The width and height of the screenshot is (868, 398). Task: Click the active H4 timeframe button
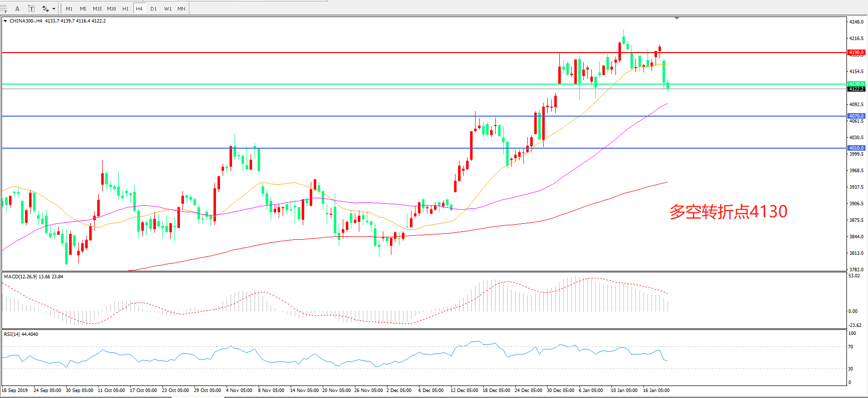click(139, 9)
